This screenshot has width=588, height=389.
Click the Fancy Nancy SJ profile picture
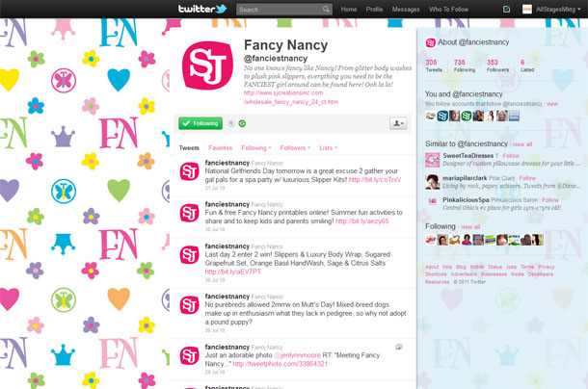tap(207, 65)
